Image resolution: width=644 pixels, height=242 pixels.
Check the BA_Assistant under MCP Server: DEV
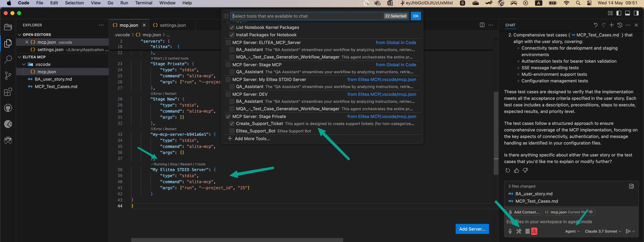click(232, 102)
